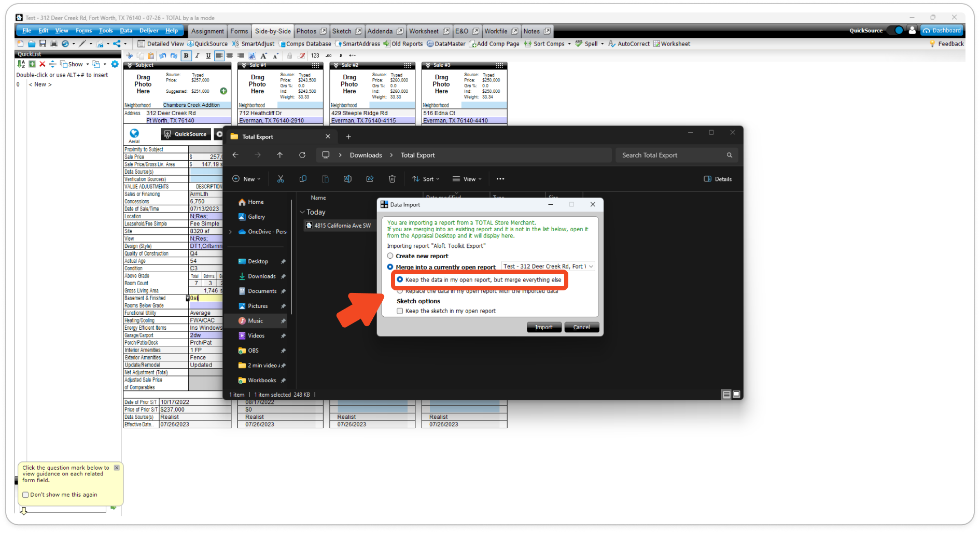Image resolution: width=980 pixels, height=533 pixels.
Task: Open Detailed View from toolbar
Action: [x=160, y=44]
